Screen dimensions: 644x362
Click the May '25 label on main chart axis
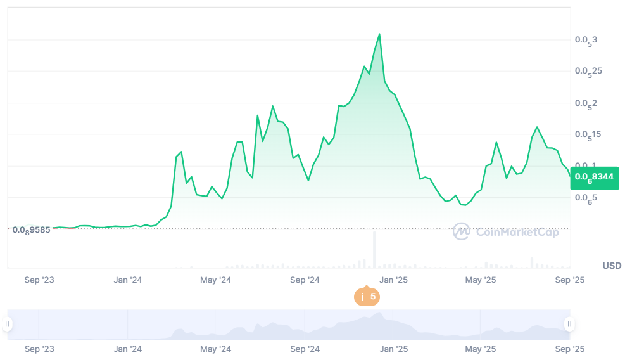coord(481,280)
